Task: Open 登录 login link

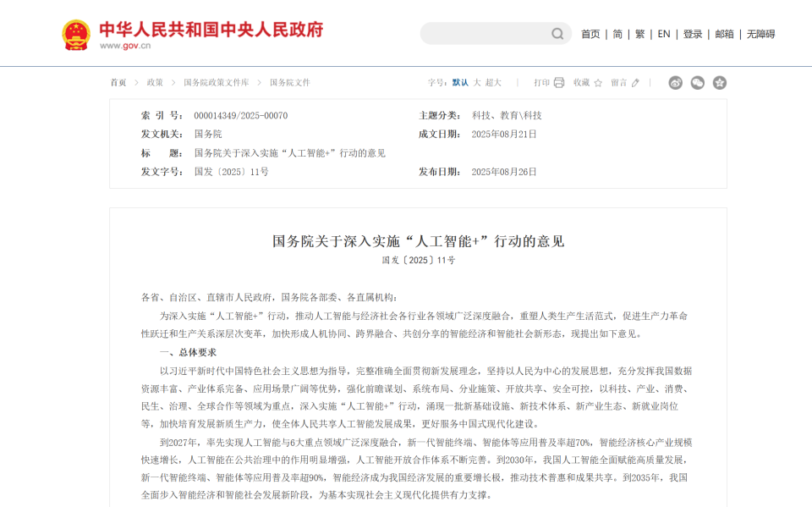Action: click(x=693, y=34)
